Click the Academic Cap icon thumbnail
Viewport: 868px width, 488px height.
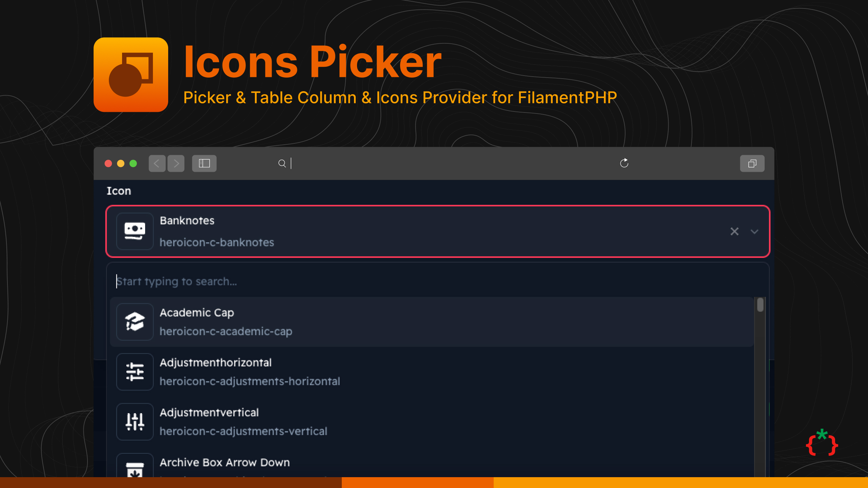(135, 322)
